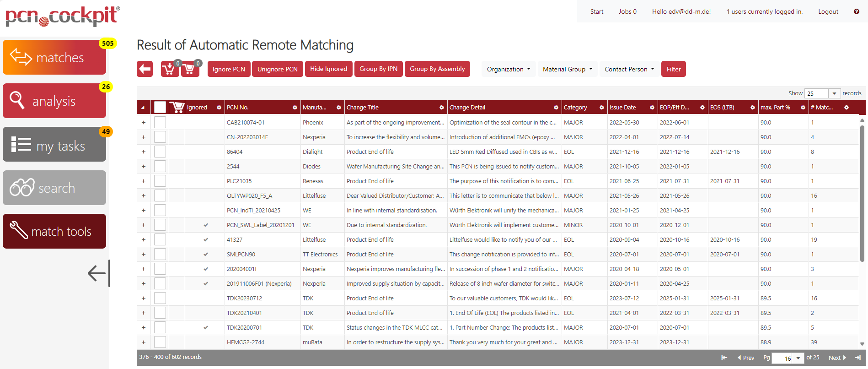
Task: Click the Group By IPN button
Action: click(x=378, y=69)
